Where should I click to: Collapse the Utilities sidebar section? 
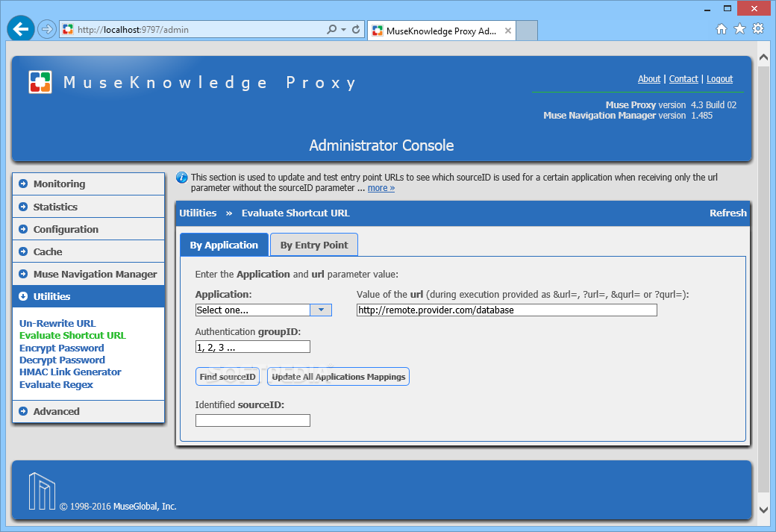click(x=89, y=296)
